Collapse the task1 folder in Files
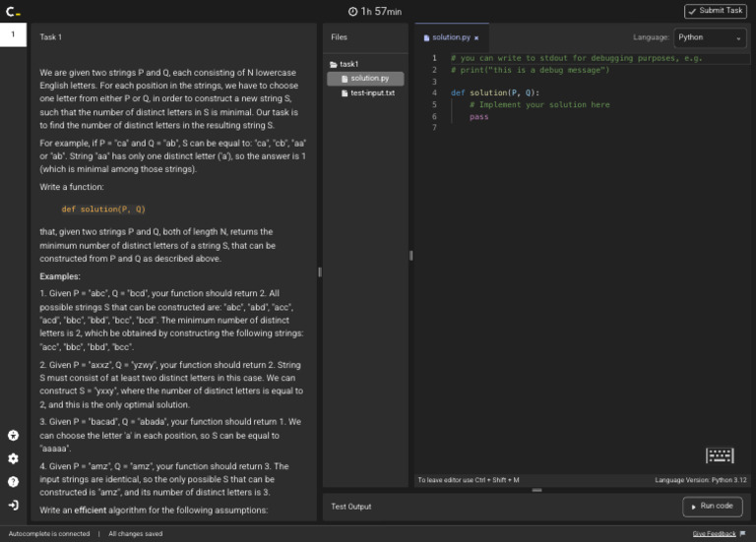The width and height of the screenshot is (756, 542). 348,64
